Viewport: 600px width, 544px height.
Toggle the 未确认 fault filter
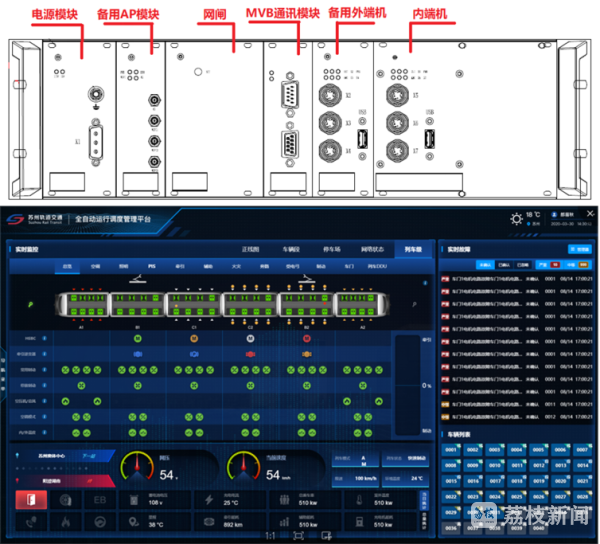pyautogui.click(x=485, y=265)
